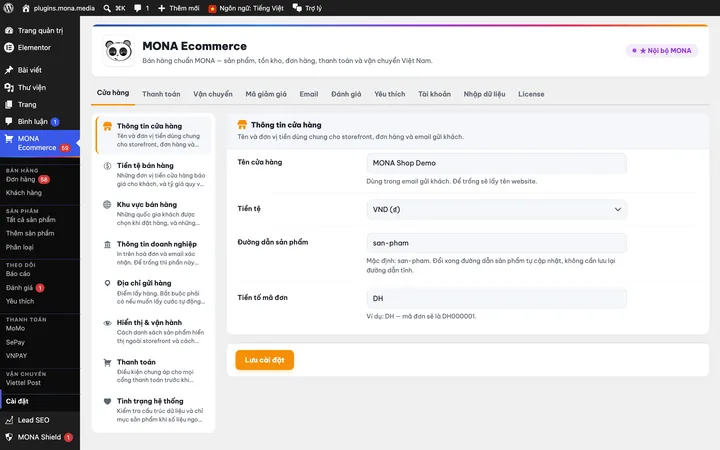This screenshot has width=720, height=450.
Task: Go to the Tài khoản tab
Action: pyautogui.click(x=434, y=94)
